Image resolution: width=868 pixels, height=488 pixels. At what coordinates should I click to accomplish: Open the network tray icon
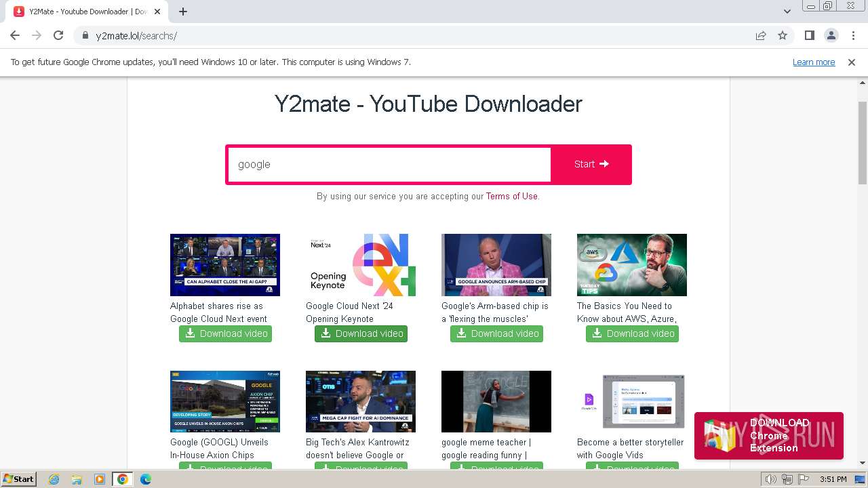pos(787,479)
